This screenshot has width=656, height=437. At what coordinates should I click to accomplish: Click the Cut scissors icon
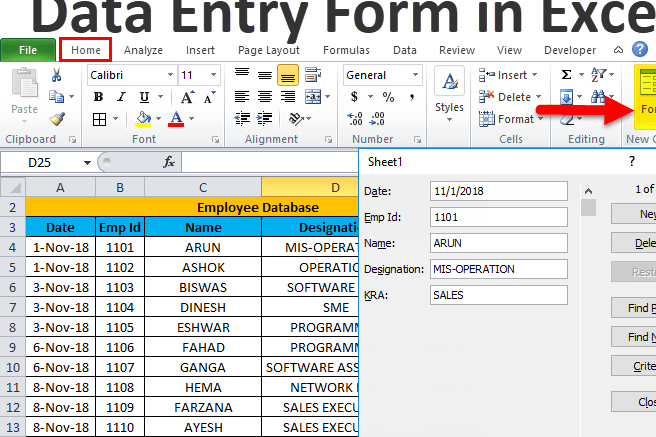(56, 75)
